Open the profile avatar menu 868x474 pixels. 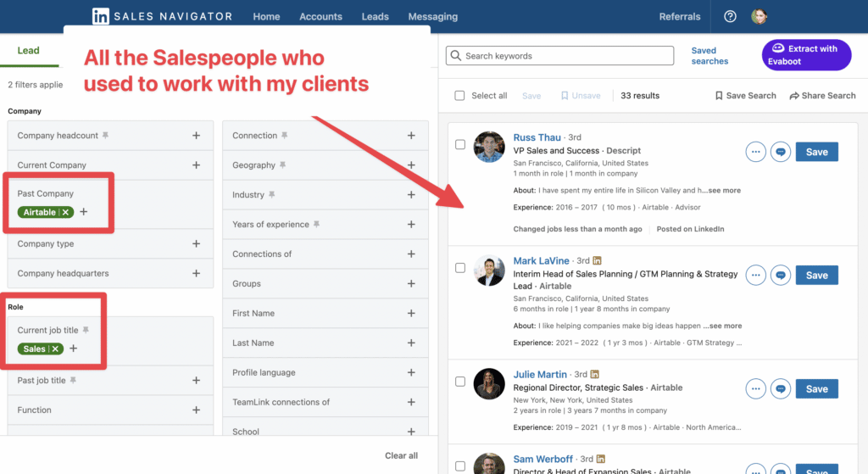(x=759, y=17)
